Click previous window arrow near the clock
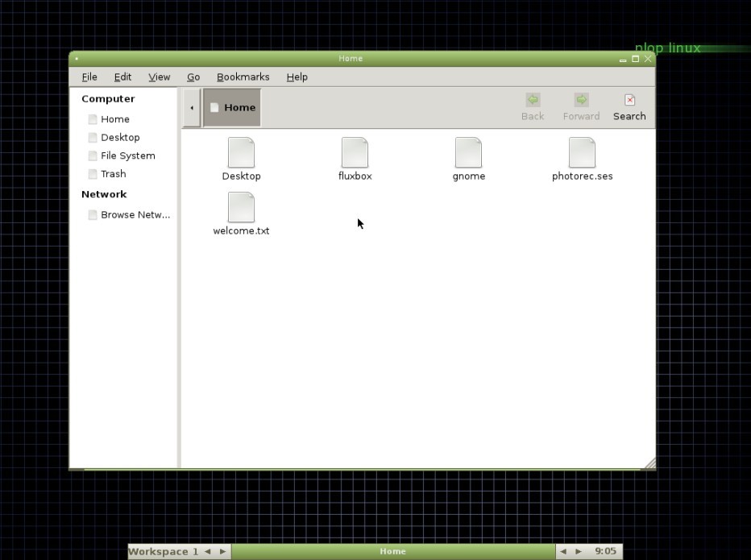Image resolution: width=751 pixels, height=560 pixels. coord(563,551)
